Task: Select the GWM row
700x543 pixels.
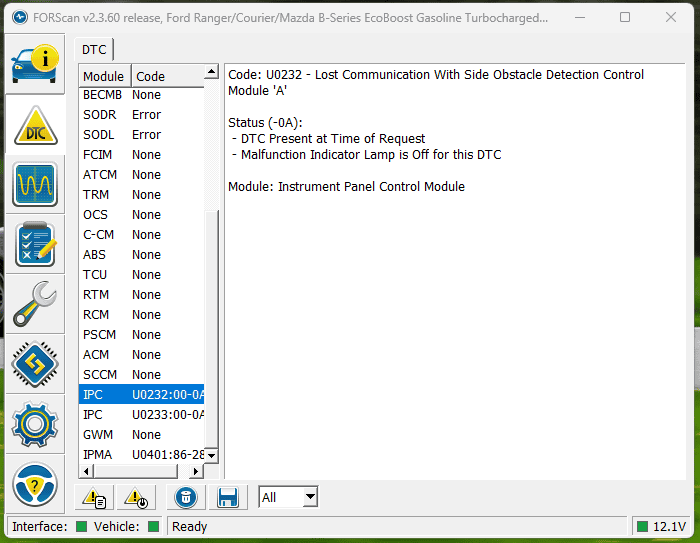Action: coord(142,434)
